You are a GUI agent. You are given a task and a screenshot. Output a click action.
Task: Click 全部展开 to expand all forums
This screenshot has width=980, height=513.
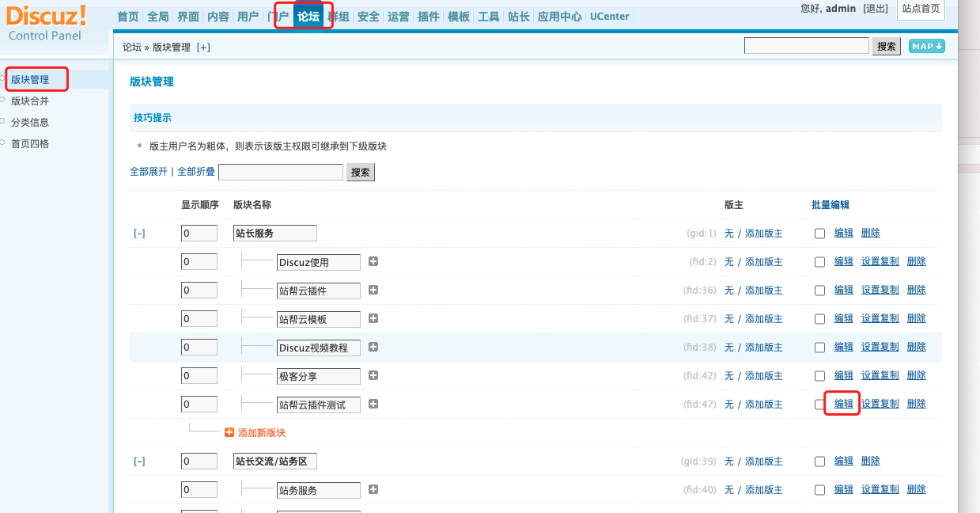coord(149,172)
